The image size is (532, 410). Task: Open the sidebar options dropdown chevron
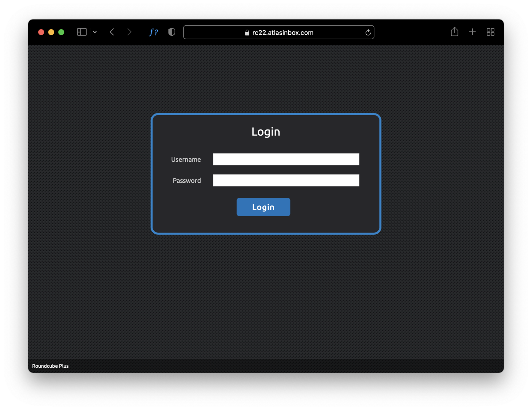pos(95,32)
